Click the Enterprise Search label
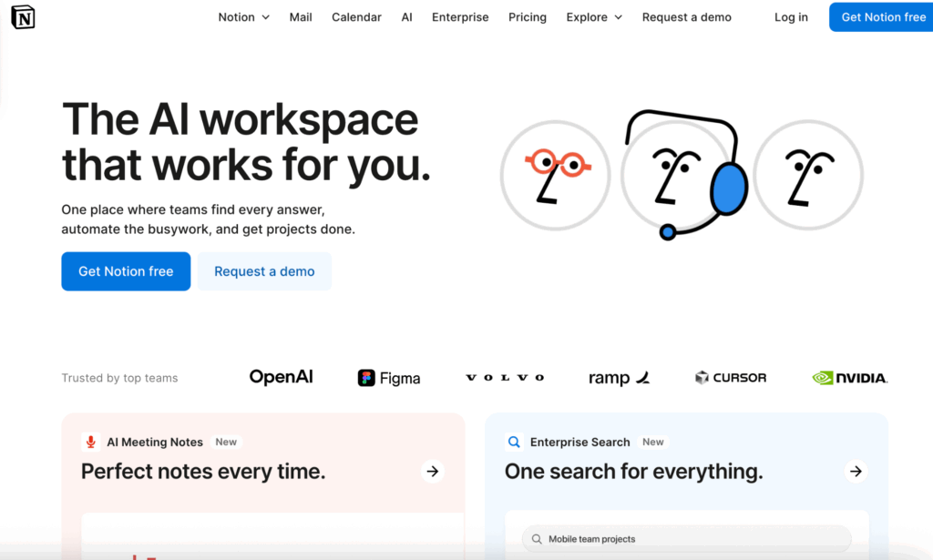Viewport: 933px width, 560px height. point(579,442)
